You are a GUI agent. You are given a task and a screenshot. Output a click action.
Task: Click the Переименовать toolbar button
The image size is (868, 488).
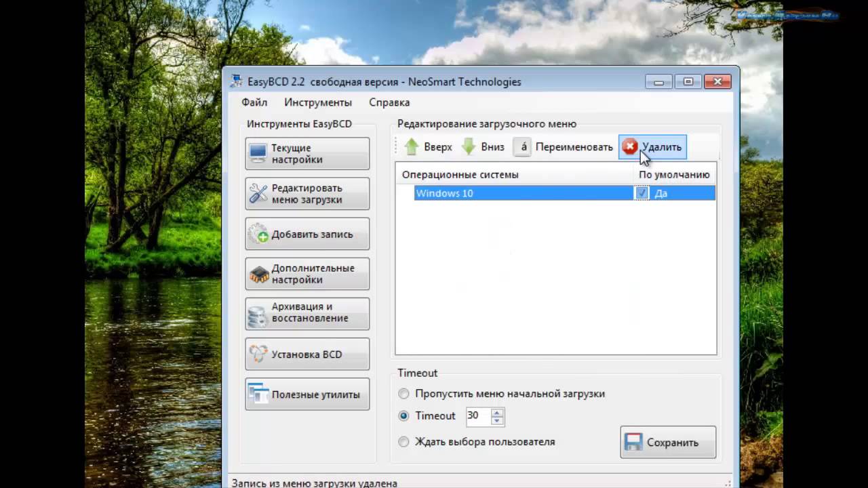[564, 147]
